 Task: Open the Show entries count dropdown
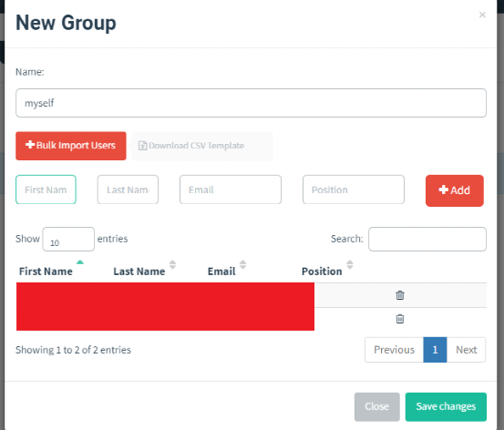[x=68, y=239]
